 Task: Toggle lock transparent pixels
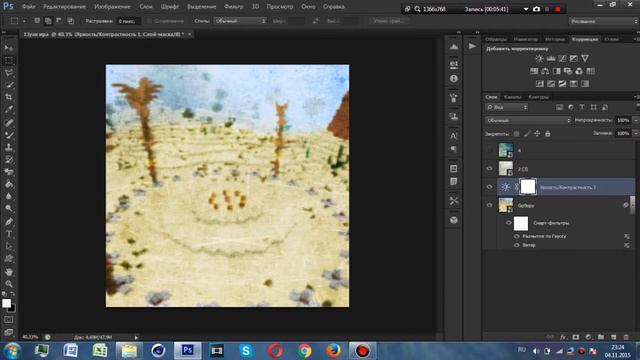(517, 133)
